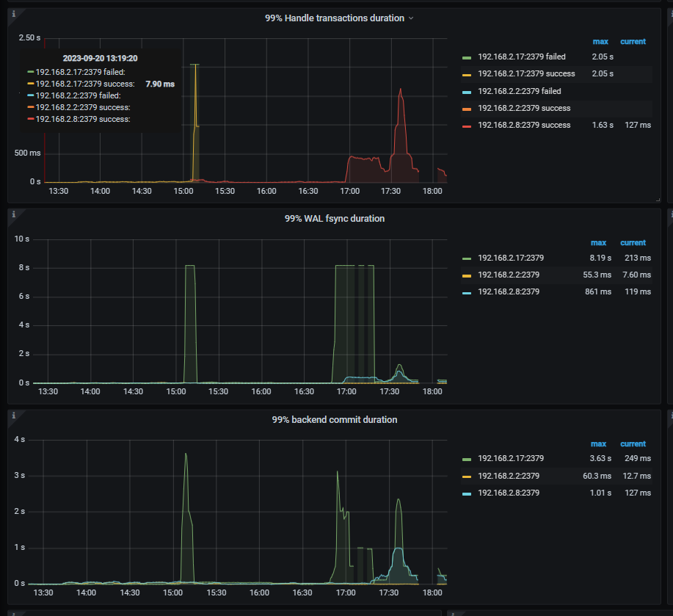Hide the '192.168.2.2:2379 failed' series
This screenshot has width=673, height=616.
coord(517,90)
